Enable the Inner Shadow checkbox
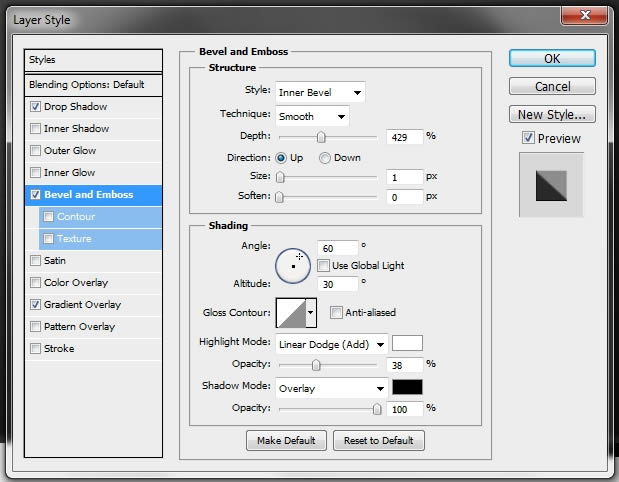Image resolution: width=619 pixels, height=482 pixels. click(36, 128)
